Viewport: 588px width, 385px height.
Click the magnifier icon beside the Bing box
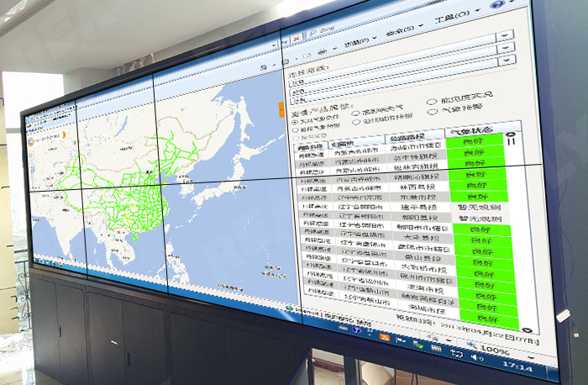[312, 33]
